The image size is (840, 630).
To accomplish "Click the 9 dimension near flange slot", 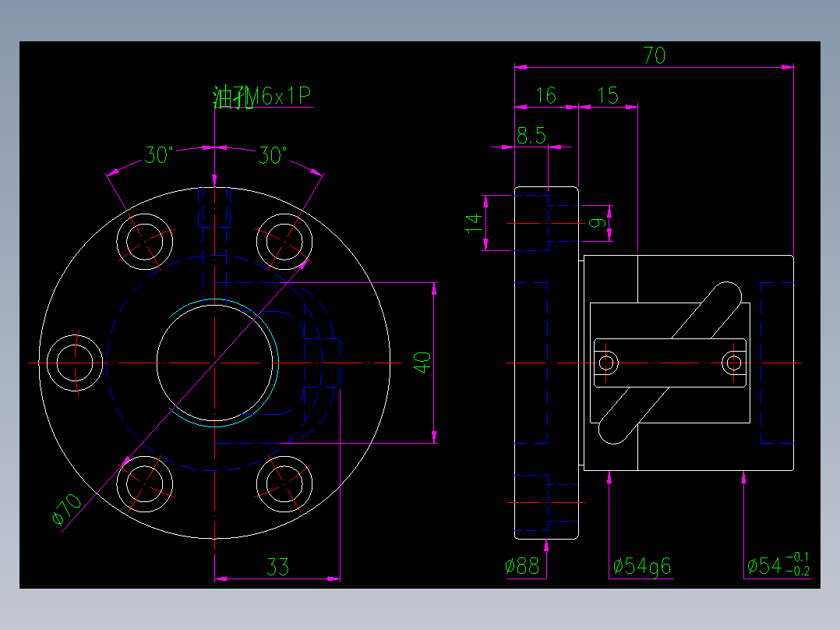I will (595, 223).
